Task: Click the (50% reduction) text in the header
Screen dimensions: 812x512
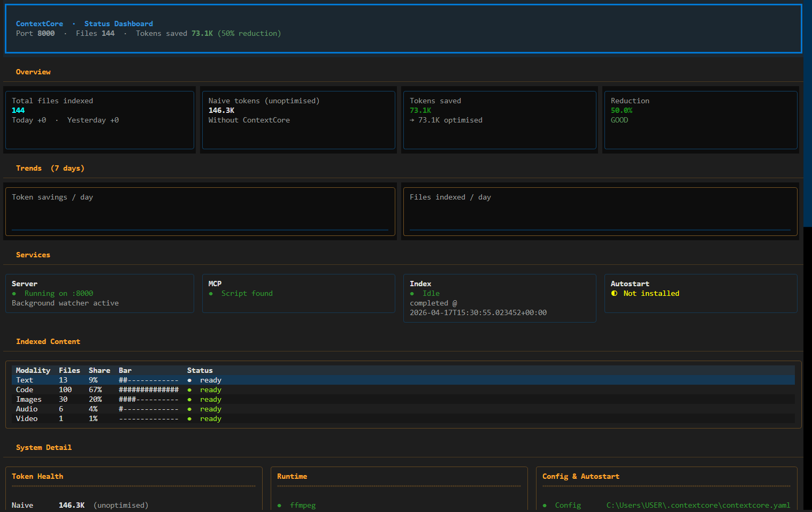Action: tap(249, 33)
